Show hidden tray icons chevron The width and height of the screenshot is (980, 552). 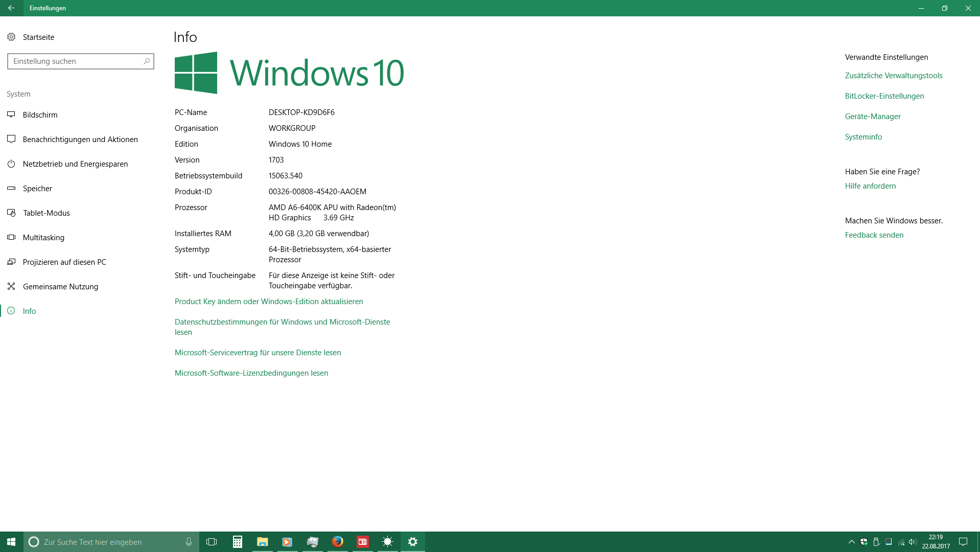pyautogui.click(x=851, y=542)
